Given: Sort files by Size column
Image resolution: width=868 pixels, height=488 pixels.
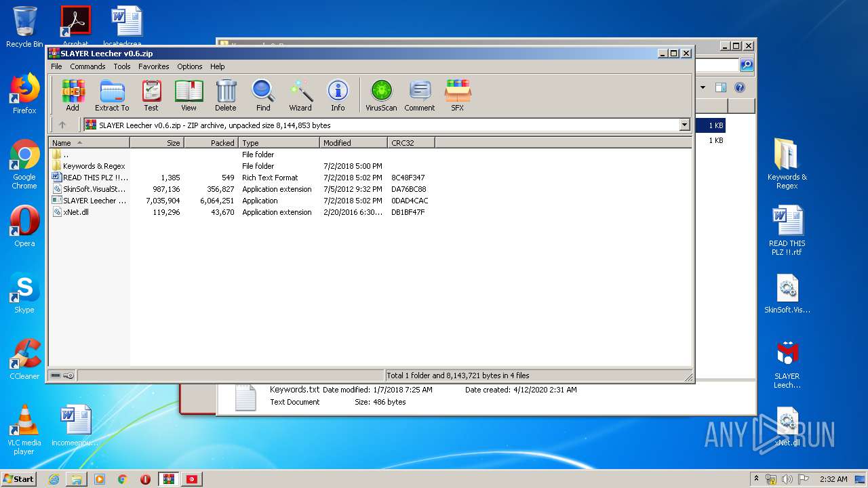Looking at the screenshot, I should click(x=157, y=143).
